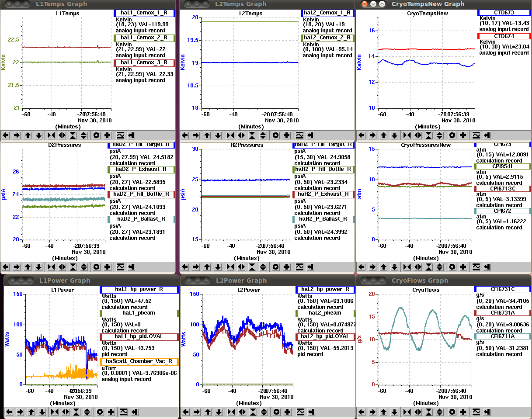Zoom out vertically on the H2Pressures plot

coord(263,267)
